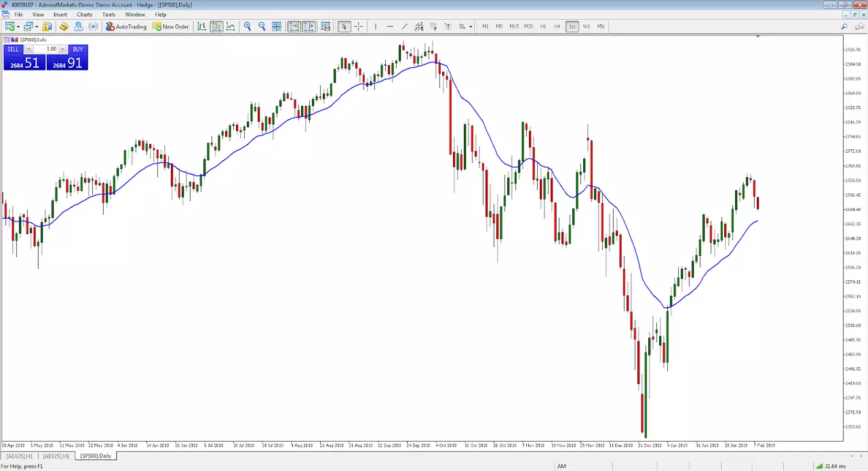868x471 pixels.
Task: Click the BUY button on chart
Action: [78, 49]
